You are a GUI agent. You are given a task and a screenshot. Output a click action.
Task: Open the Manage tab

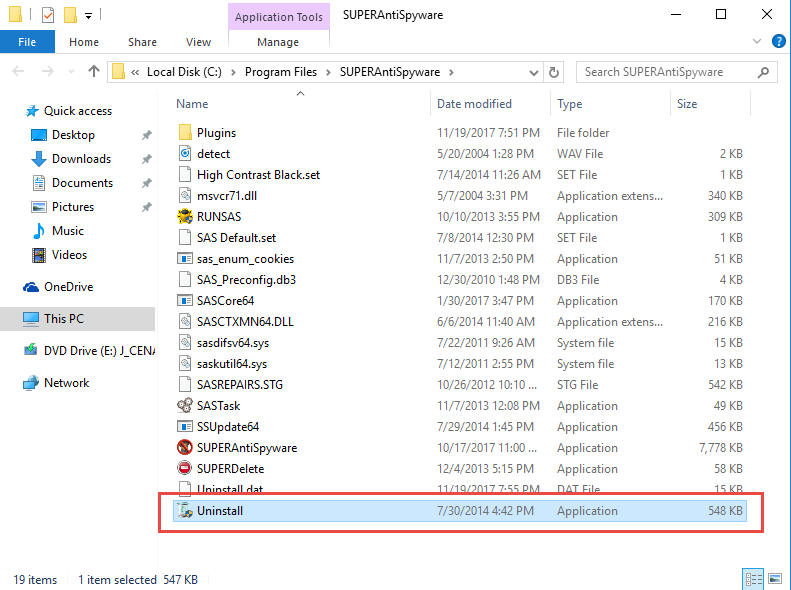[278, 42]
